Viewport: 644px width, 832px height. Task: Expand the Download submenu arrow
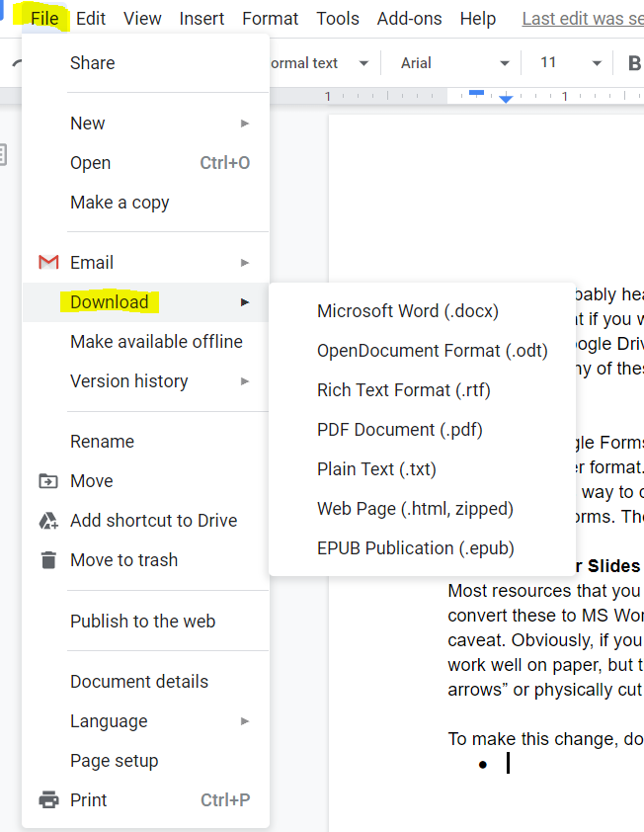pos(245,302)
